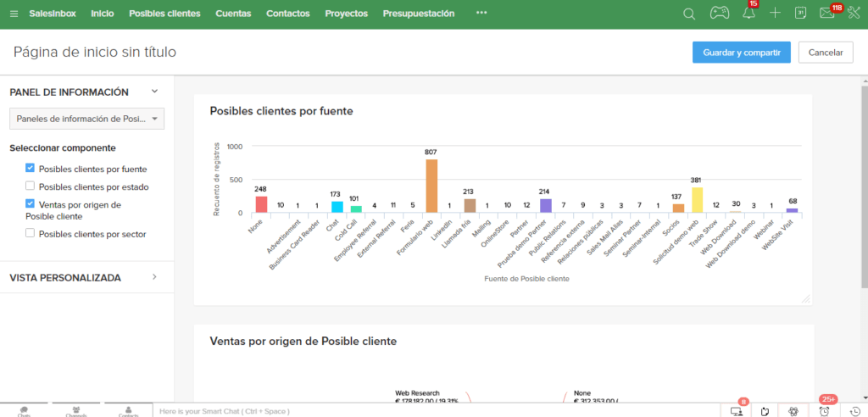Open the gamepad Gamescope icon
Screen dimensions: 868x417
pyautogui.click(x=719, y=14)
